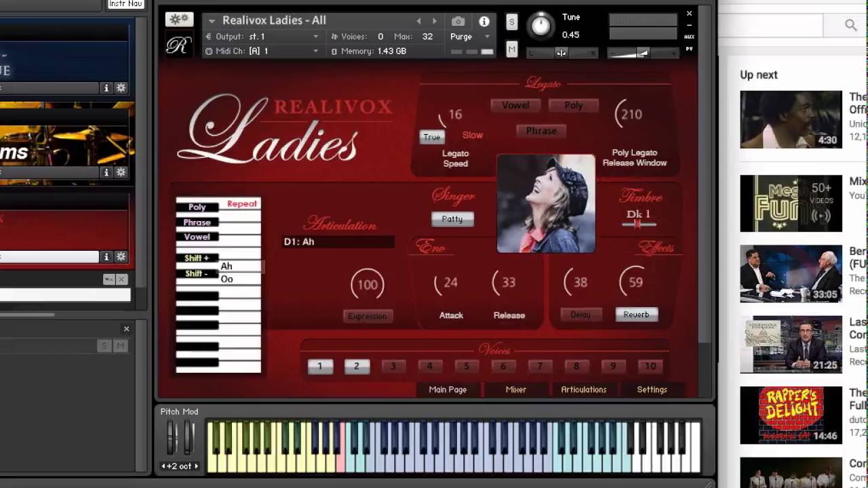
Task: Close the empty rack slot with X
Action: click(126, 329)
